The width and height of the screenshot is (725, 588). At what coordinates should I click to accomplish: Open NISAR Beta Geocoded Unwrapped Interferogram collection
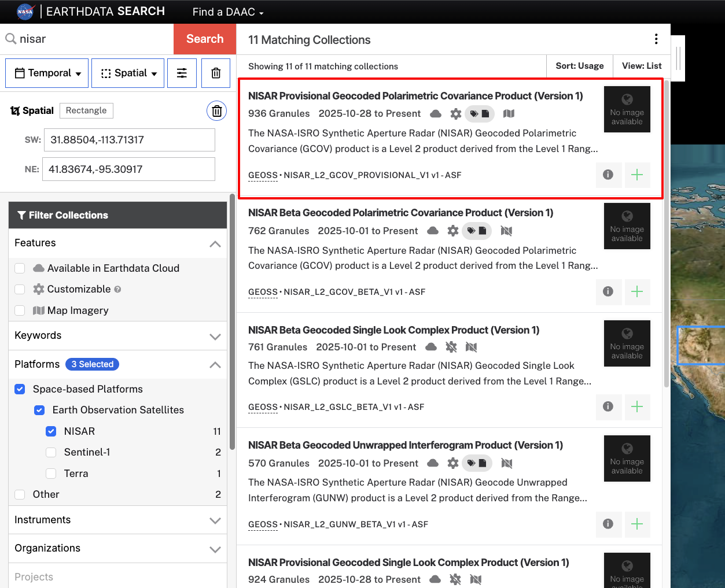click(406, 445)
